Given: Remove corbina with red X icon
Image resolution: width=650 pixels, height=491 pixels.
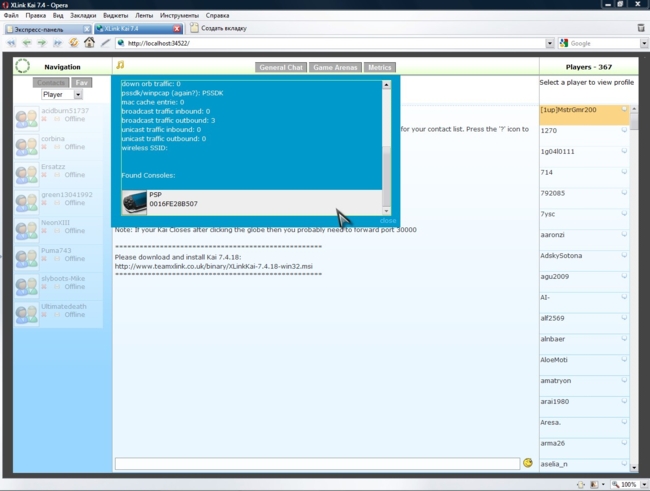Looking at the screenshot, I should [x=44, y=147].
